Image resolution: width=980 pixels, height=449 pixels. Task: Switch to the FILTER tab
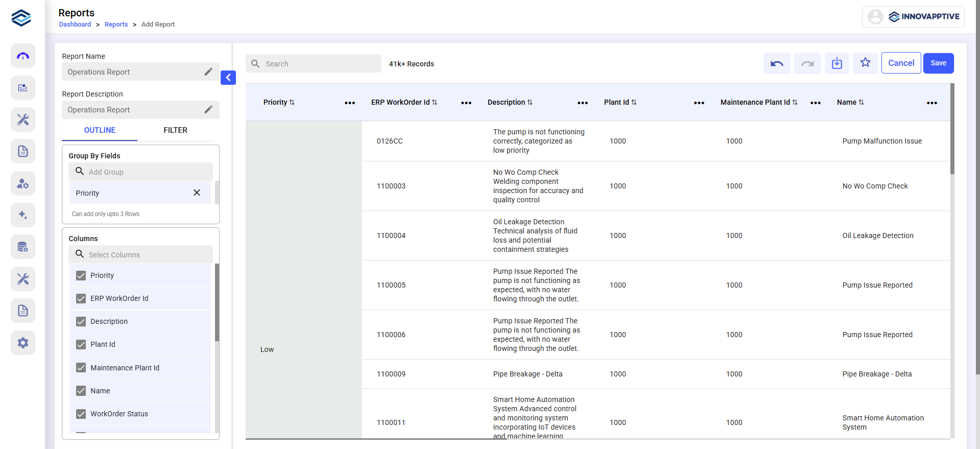point(175,130)
